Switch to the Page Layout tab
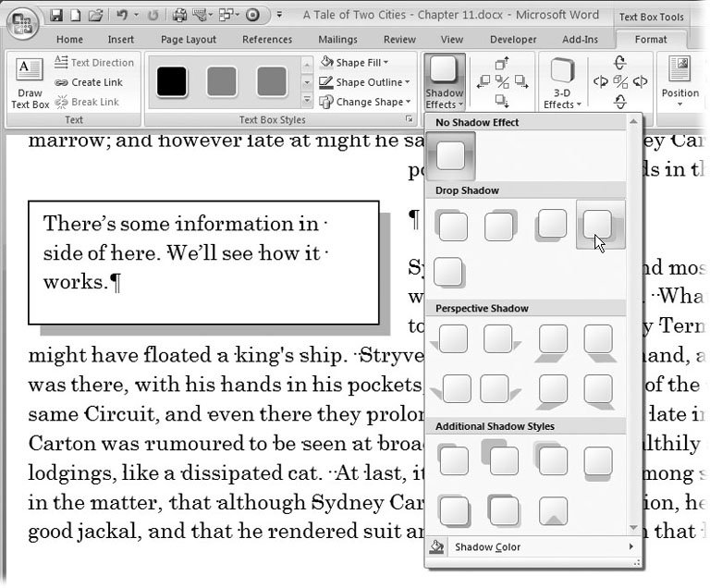This screenshot has width=710, height=588. click(188, 40)
